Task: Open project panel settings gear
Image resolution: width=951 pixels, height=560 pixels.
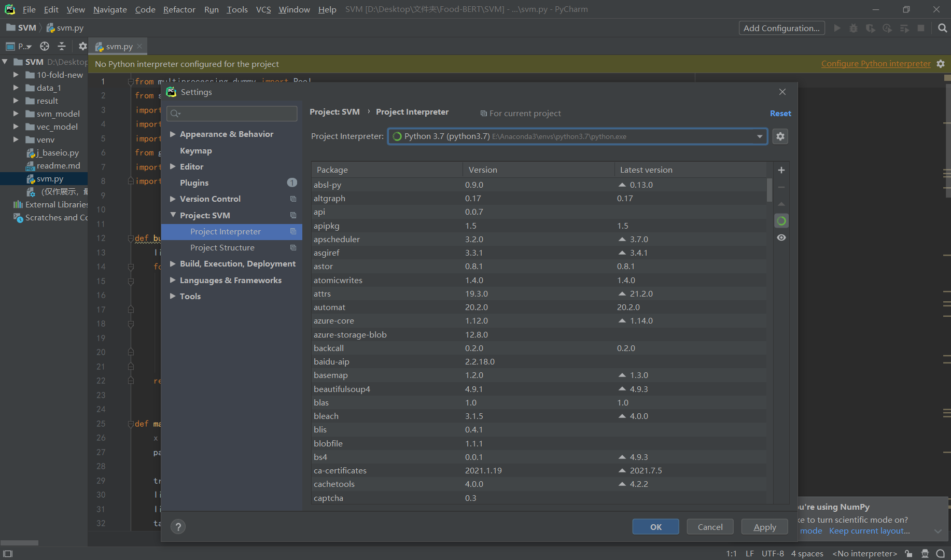Action: tap(82, 46)
